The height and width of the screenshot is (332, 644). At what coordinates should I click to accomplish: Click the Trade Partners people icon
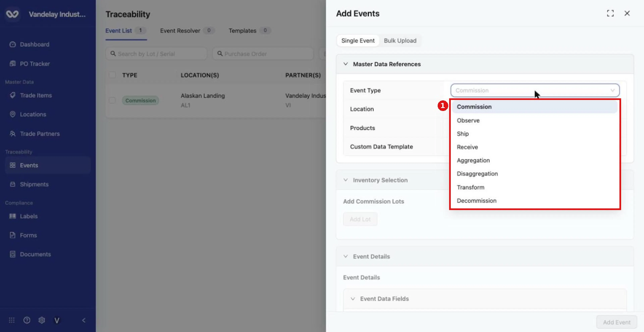coord(13,133)
